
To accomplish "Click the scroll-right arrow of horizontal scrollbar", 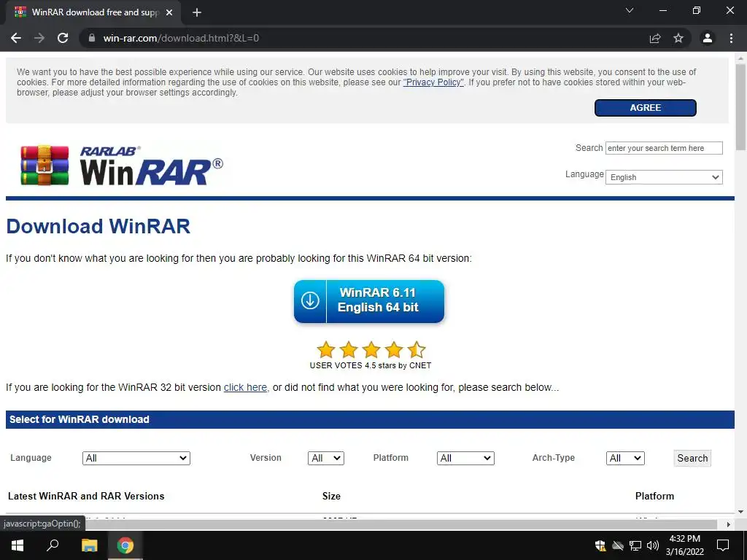I will (x=729, y=524).
